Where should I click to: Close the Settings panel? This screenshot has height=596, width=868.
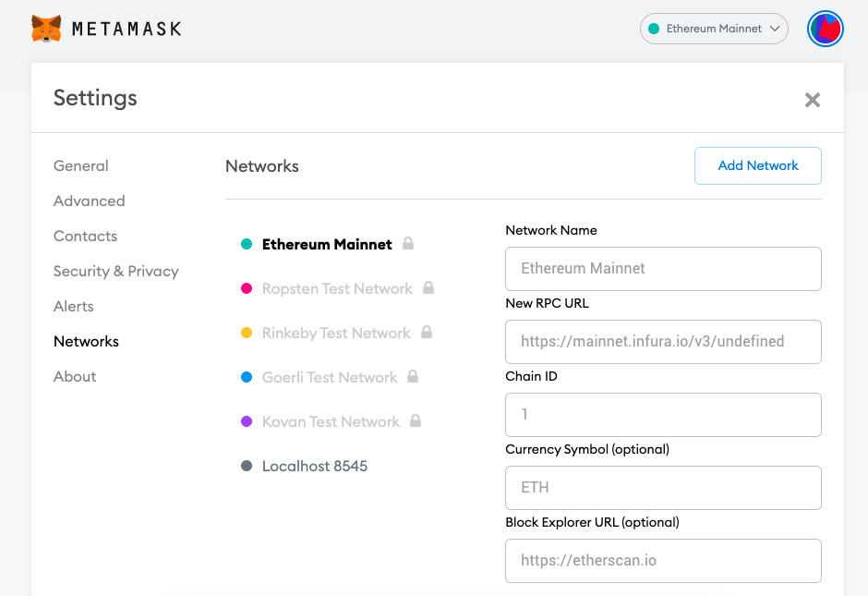tap(812, 100)
